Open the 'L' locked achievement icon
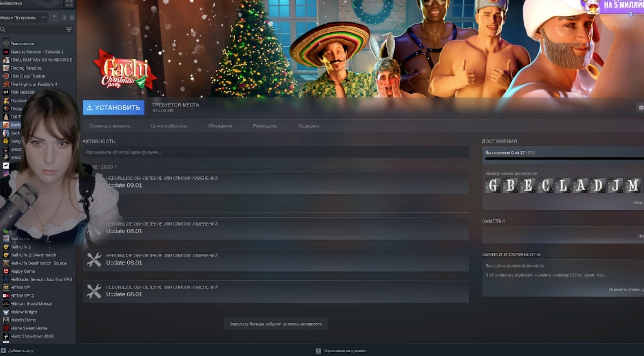The height and width of the screenshot is (356, 644). tap(563, 186)
